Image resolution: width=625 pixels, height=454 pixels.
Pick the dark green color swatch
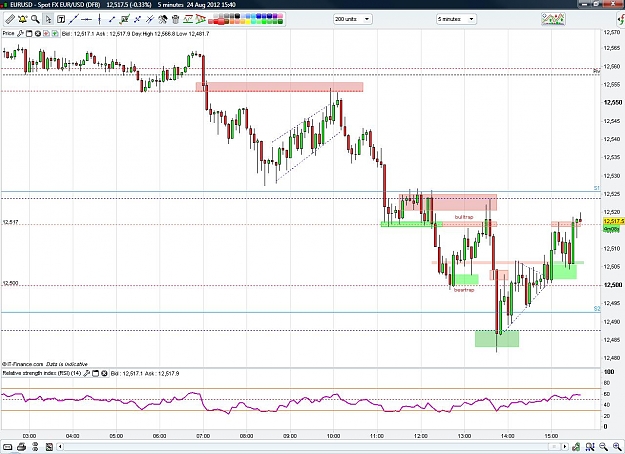click(x=280, y=22)
